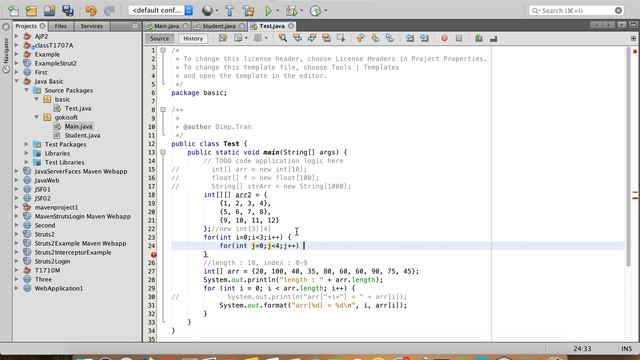Select Student.java in the project tree
This screenshot has width=640, height=360.
click(82, 135)
